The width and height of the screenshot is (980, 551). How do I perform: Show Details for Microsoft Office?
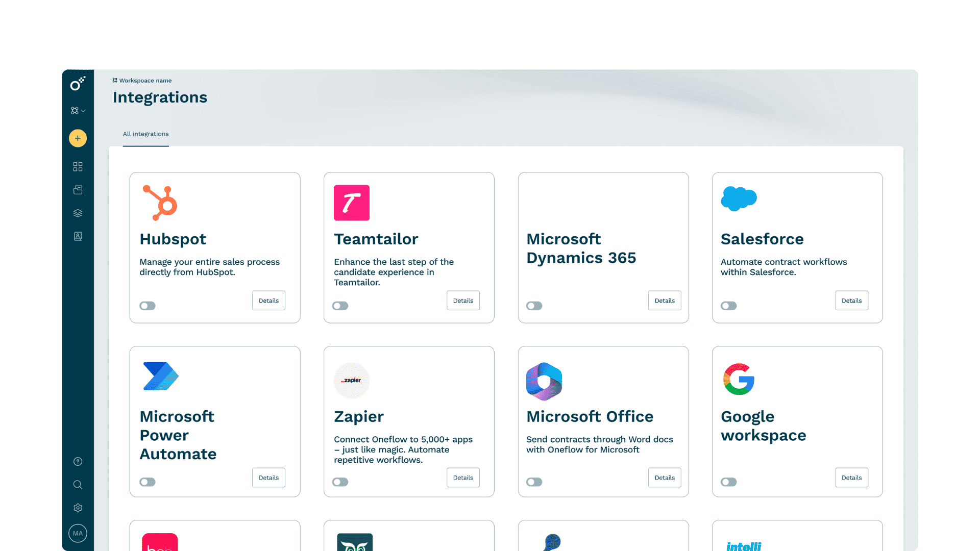click(x=665, y=478)
